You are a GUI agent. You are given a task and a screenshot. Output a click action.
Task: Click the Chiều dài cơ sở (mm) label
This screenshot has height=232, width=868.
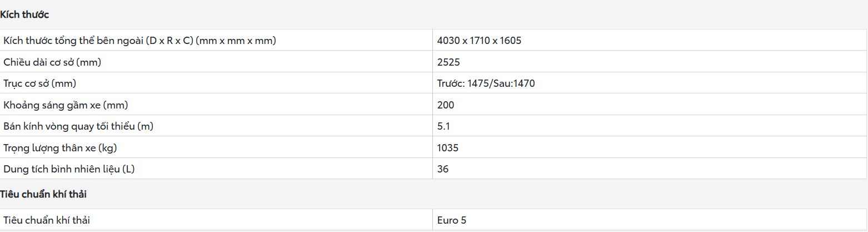[x=52, y=62]
